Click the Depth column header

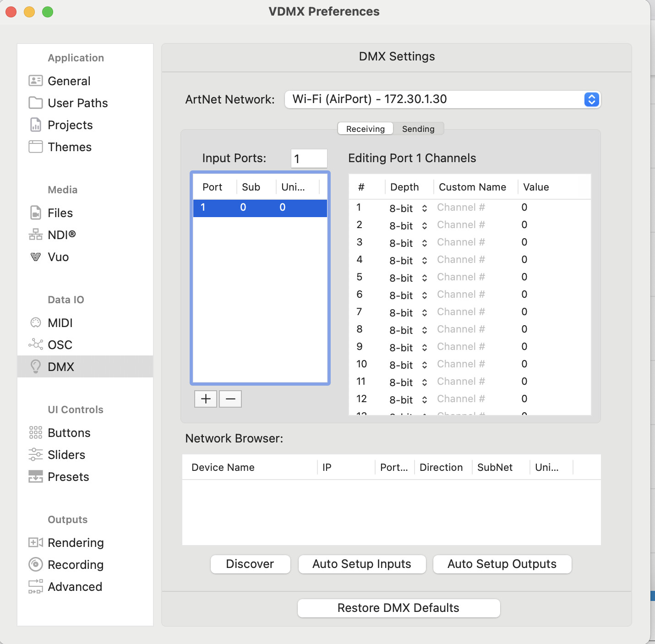pyautogui.click(x=409, y=187)
